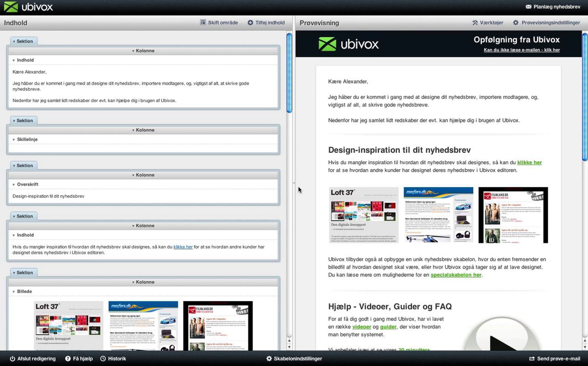588x366 pixels.
Task: Open the 'videoer' link in preview
Action: tap(362, 327)
